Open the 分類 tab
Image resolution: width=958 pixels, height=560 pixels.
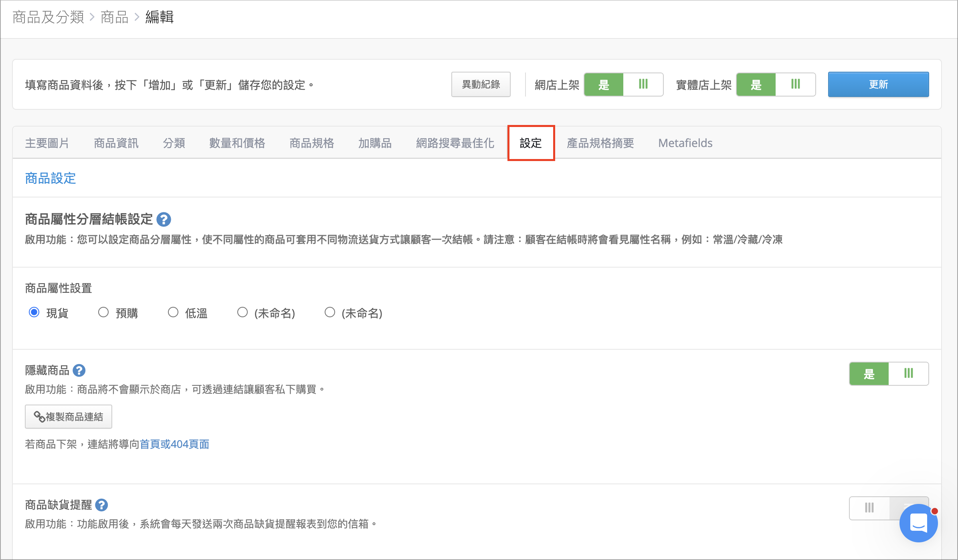174,143
